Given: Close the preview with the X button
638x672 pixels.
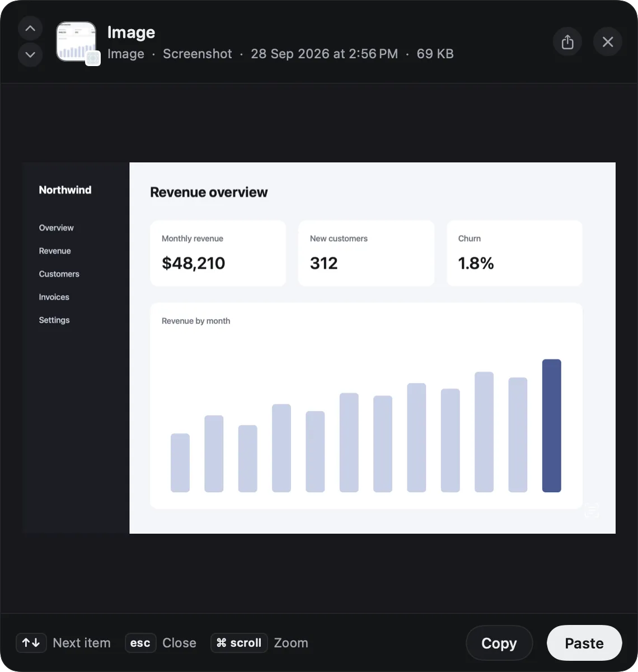Looking at the screenshot, I should tap(608, 42).
